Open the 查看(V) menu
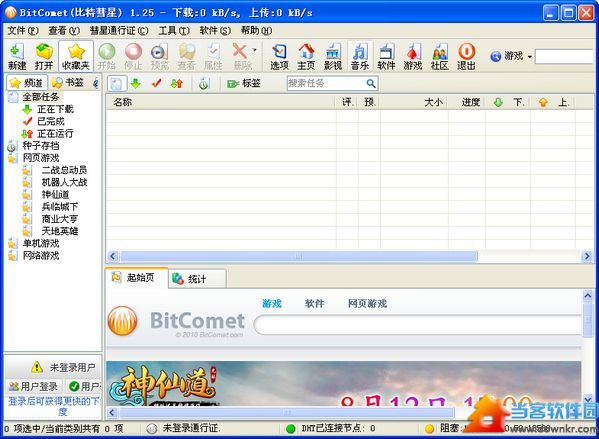 click(x=64, y=31)
